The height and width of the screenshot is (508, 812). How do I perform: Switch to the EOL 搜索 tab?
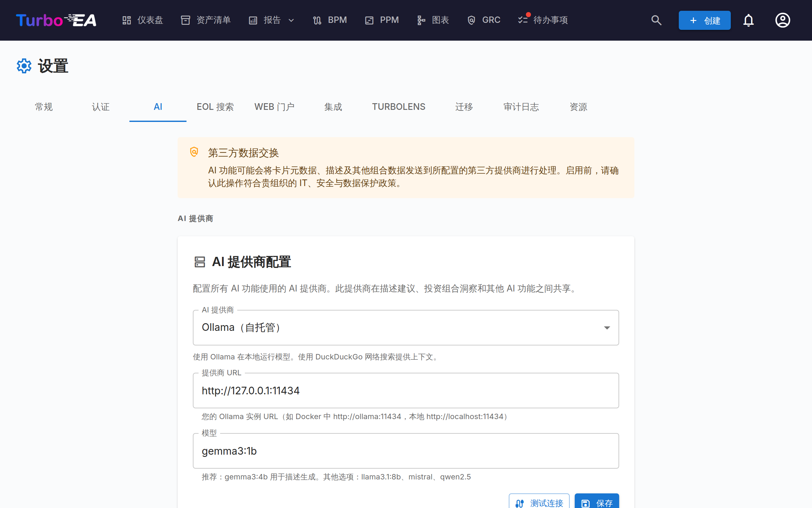pos(215,107)
